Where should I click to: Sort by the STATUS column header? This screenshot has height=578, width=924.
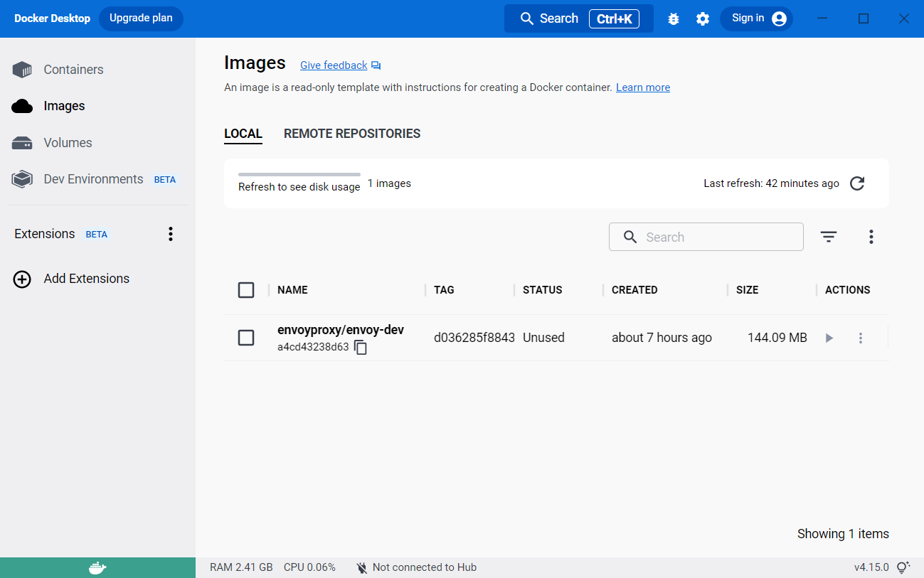pyautogui.click(x=542, y=290)
